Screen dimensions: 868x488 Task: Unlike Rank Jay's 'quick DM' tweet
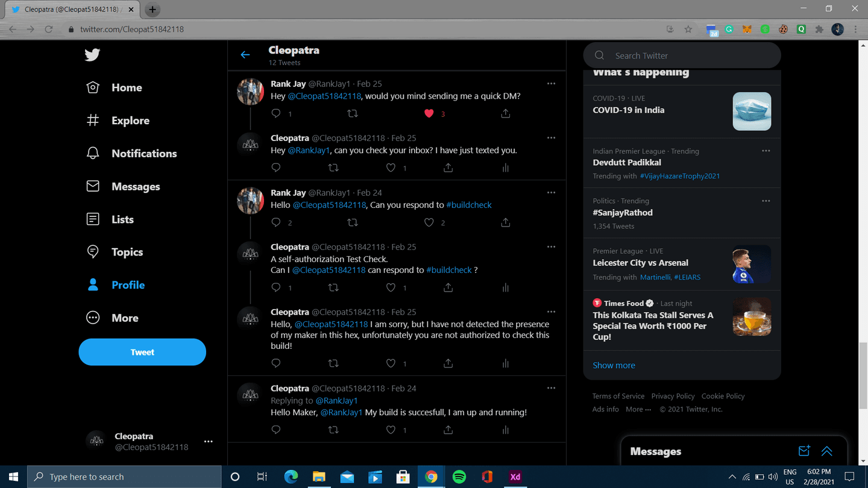tap(429, 113)
